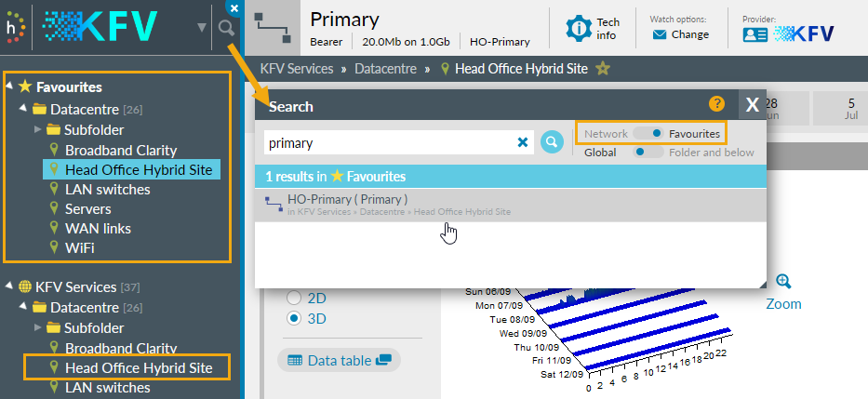Image resolution: width=868 pixels, height=399 pixels.
Task: Click the favourite star beside Head Office Hybrid Site
Action: [x=603, y=69]
